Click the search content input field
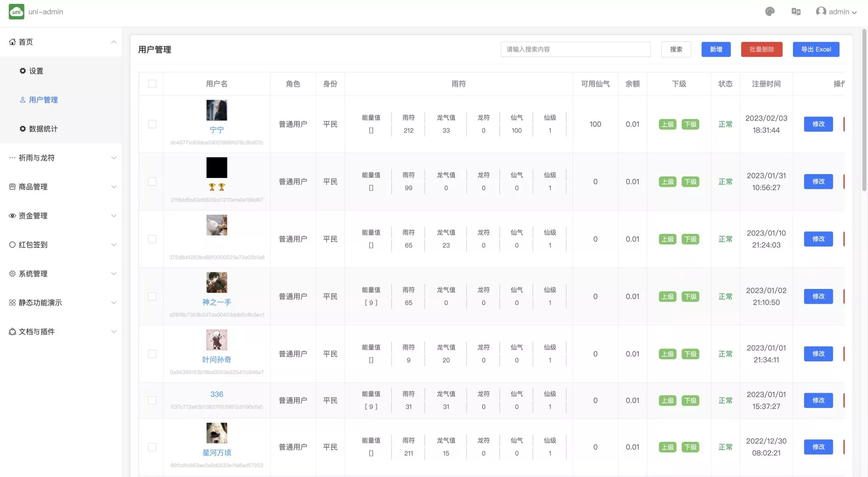The image size is (868, 477). [575, 49]
